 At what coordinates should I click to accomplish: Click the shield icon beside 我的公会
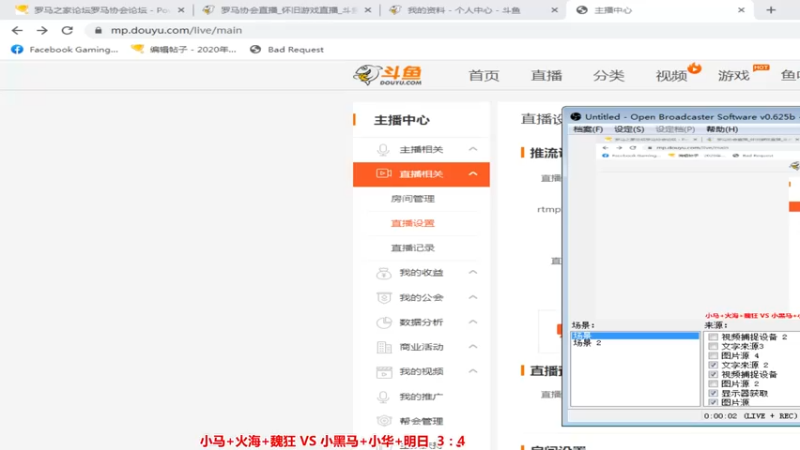tap(384, 297)
